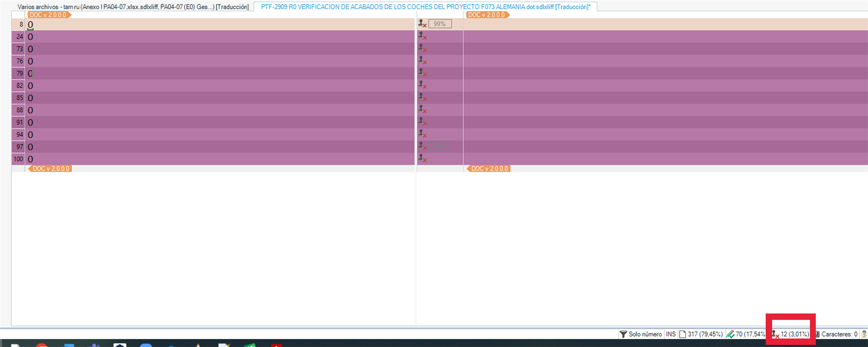868x347 pixels.
Task: Select segment number 91
Action: coord(19,122)
